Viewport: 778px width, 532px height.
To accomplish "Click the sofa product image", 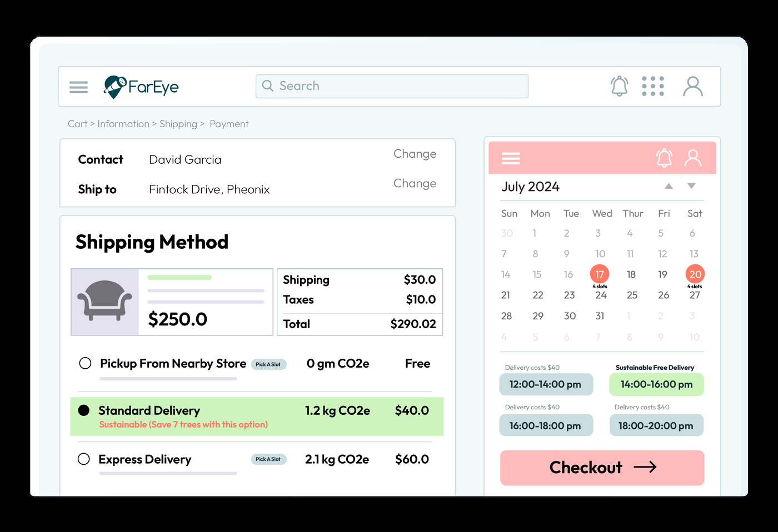I will click(105, 302).
